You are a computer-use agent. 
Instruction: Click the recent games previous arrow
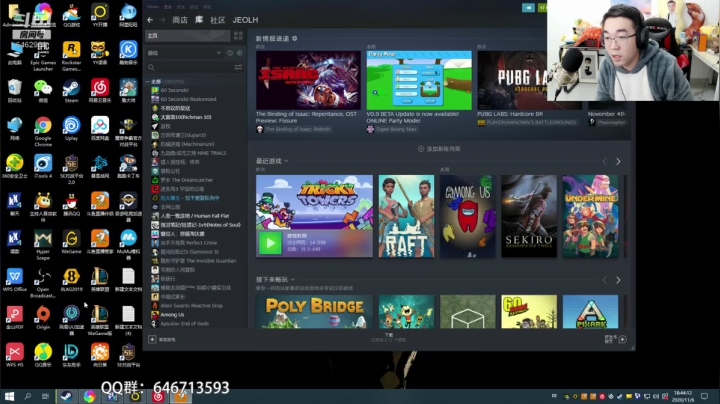(605, 162)
